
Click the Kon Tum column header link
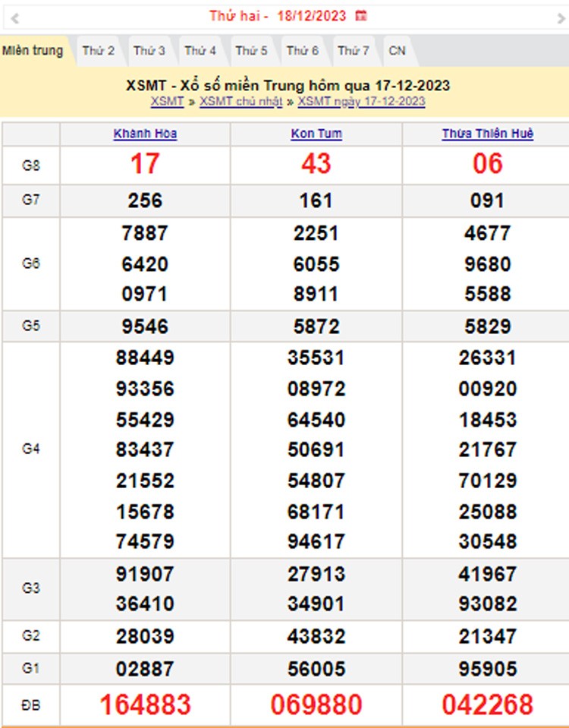[316, 134]
